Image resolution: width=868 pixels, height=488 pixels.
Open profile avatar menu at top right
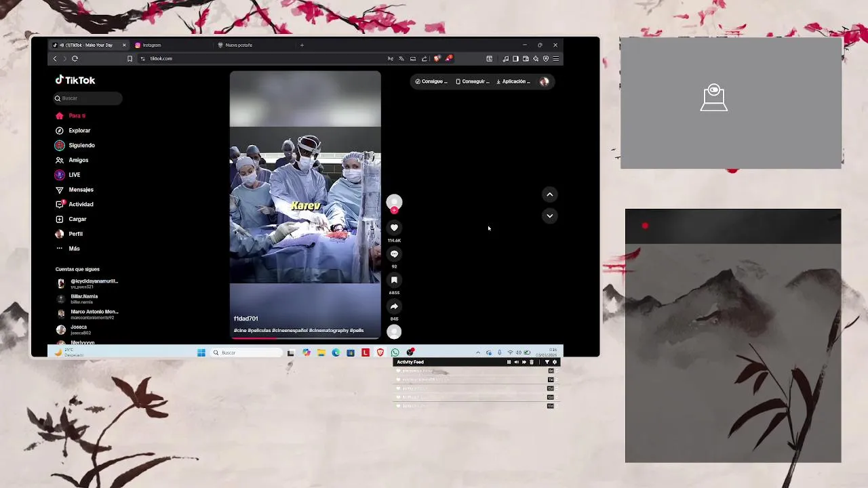[x=544, y=81]
